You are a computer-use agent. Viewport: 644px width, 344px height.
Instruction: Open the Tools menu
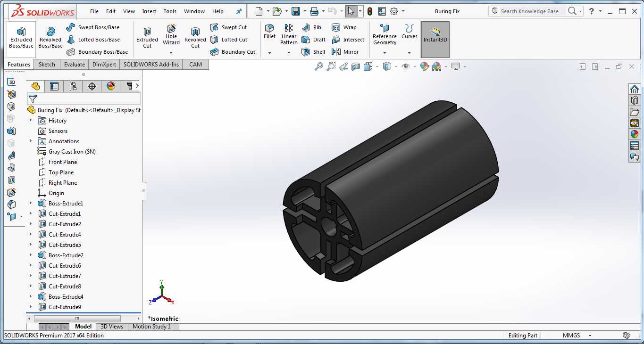click(170, 11)
